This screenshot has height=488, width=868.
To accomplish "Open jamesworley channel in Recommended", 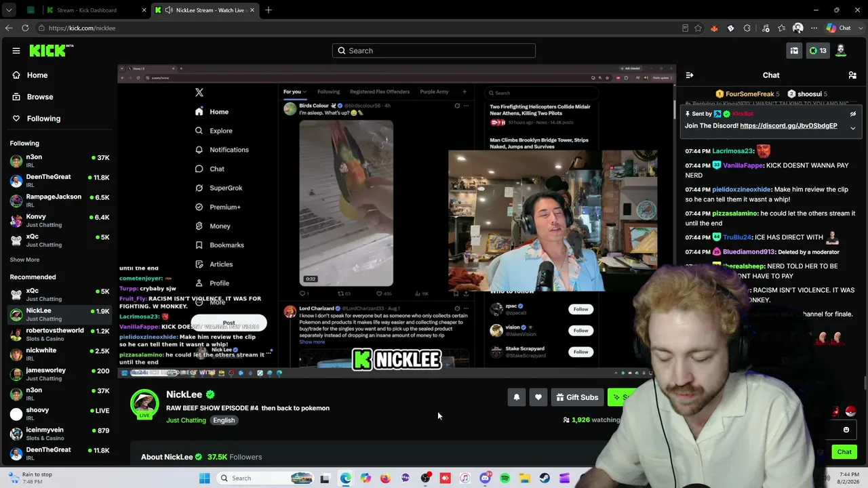I will tap(60, 373).
